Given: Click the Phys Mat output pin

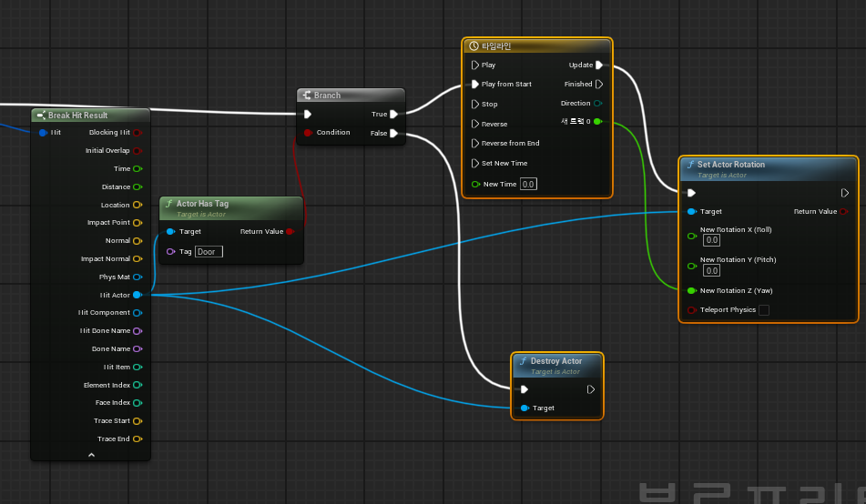Looking at the screenshot, I should 138,277.
